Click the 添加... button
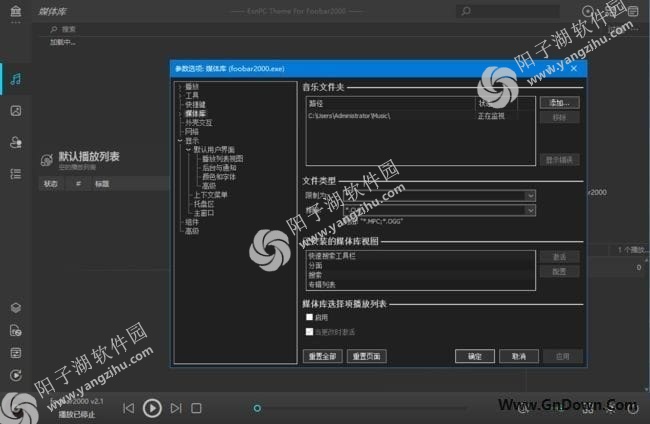Screen dimensions: 650x424 (560, 103)
